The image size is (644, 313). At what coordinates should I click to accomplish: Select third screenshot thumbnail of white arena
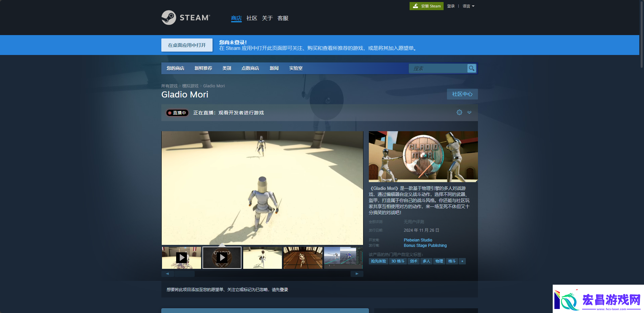[262, 258]
